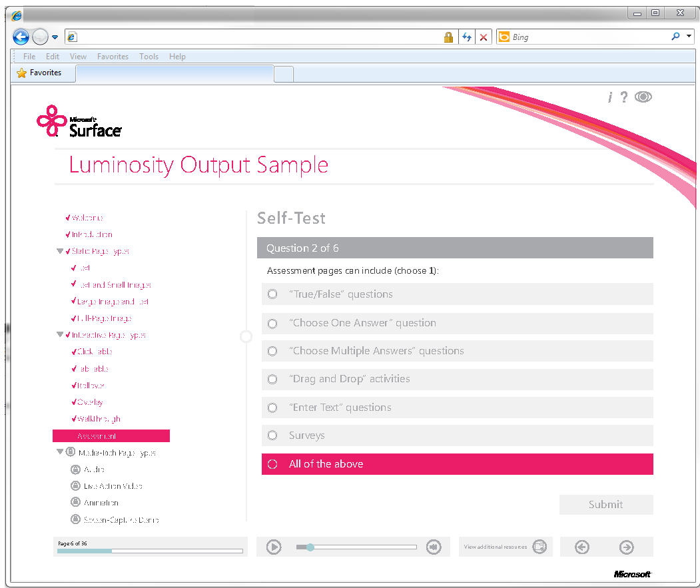Select the highlighted Assessment item
700x588 pixels.
(x=111, y=436)
